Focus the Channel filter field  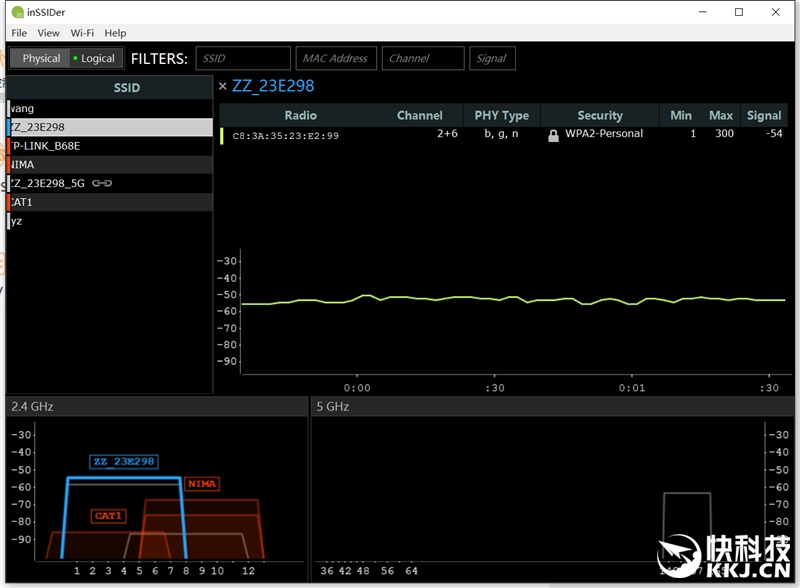pos(423,58)
